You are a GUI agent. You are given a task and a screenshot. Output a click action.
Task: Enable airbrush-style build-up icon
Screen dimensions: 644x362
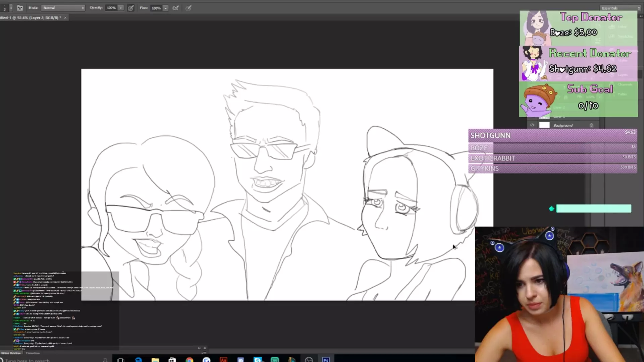click(175, 8)
